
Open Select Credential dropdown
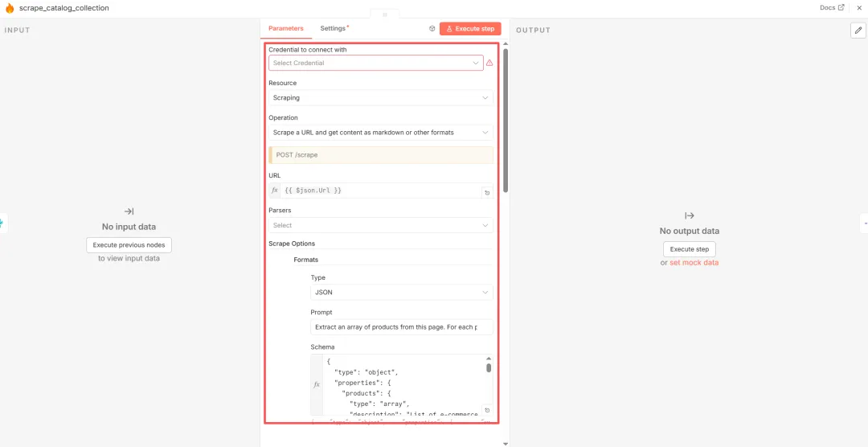[x=376, y=64]
